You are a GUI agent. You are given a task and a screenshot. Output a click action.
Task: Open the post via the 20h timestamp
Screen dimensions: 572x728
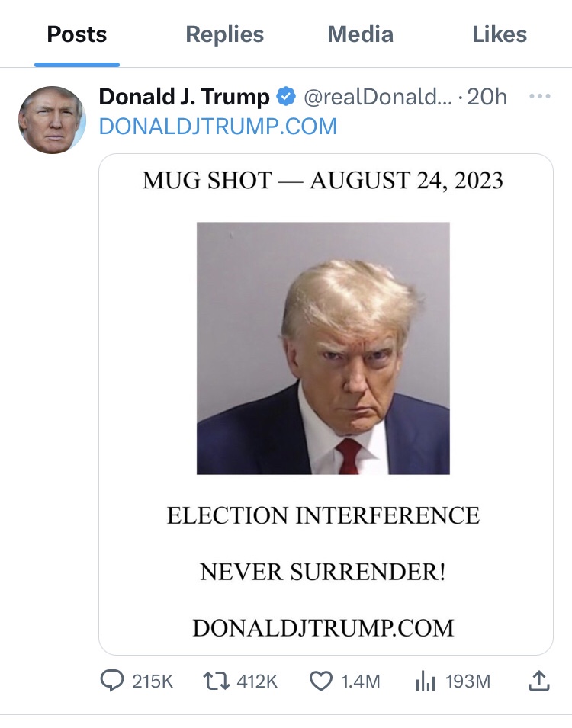tap(487, 98)
